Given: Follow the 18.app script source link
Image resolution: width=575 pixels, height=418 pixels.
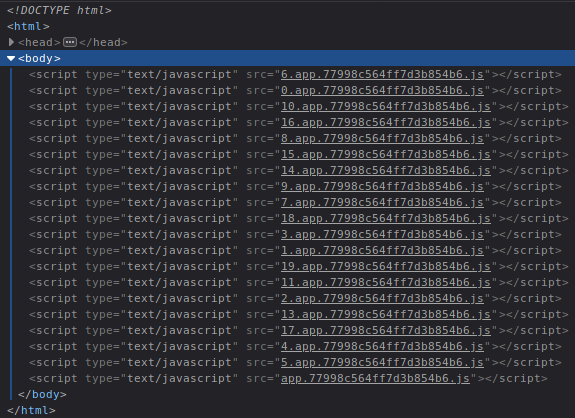Looking at the screenshot, I should click(386, 219).
